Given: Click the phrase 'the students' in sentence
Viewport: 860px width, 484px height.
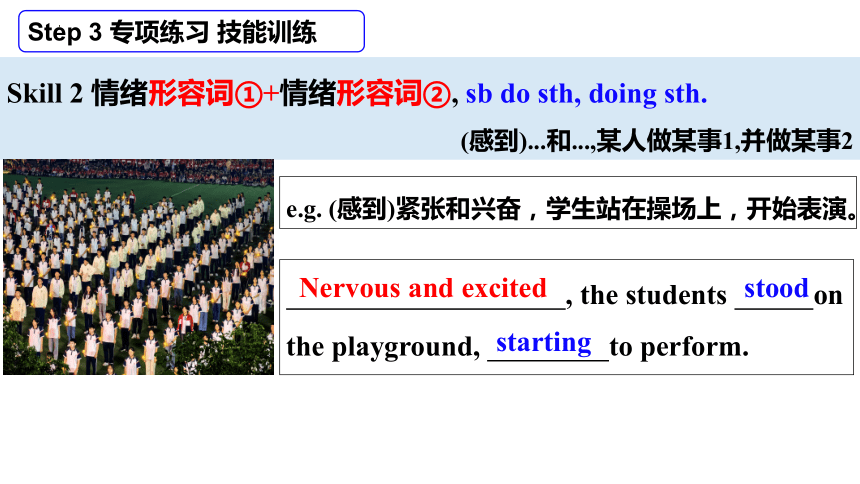Looking at the screenshot, I should (x=653, y=296).
